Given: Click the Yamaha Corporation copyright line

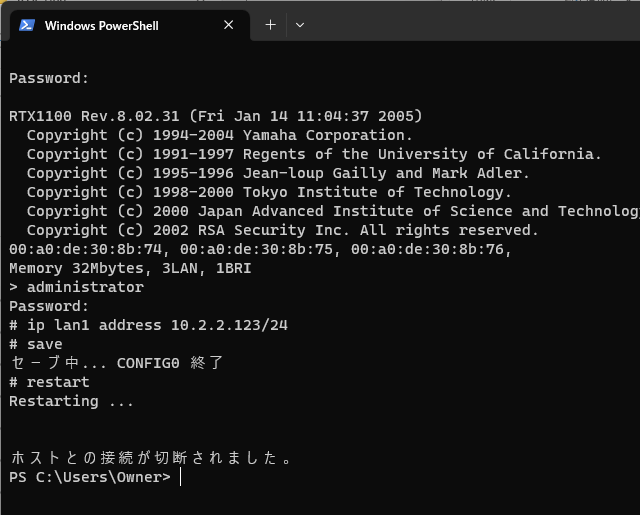Looking at the screenshot, I should pyautogui.click(x=220, y=135).
